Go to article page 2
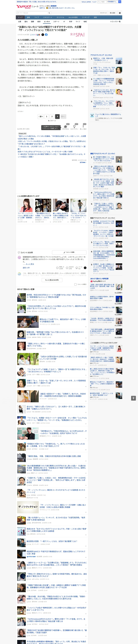 52,116
